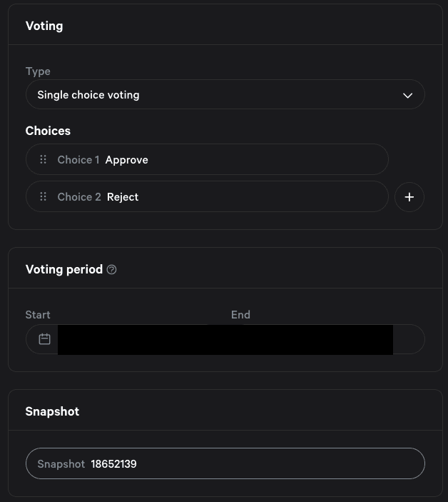Click the calendar icon in Start field
The image size is (448, 502).
(44, 339)
